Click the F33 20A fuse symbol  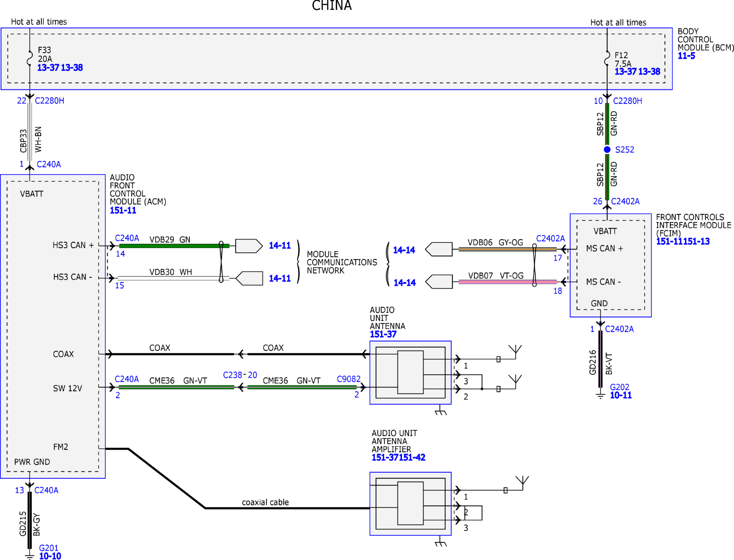(x=30, y=58)
